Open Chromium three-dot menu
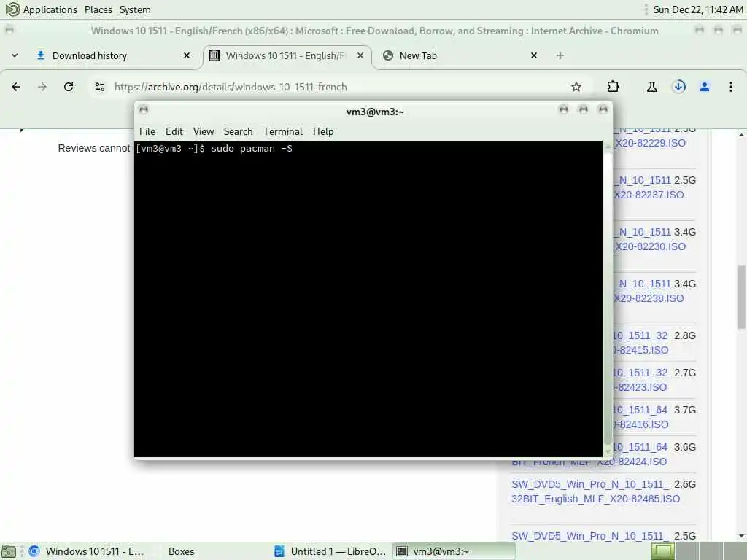Screen dimensions: 747x560 click(731, 87)
